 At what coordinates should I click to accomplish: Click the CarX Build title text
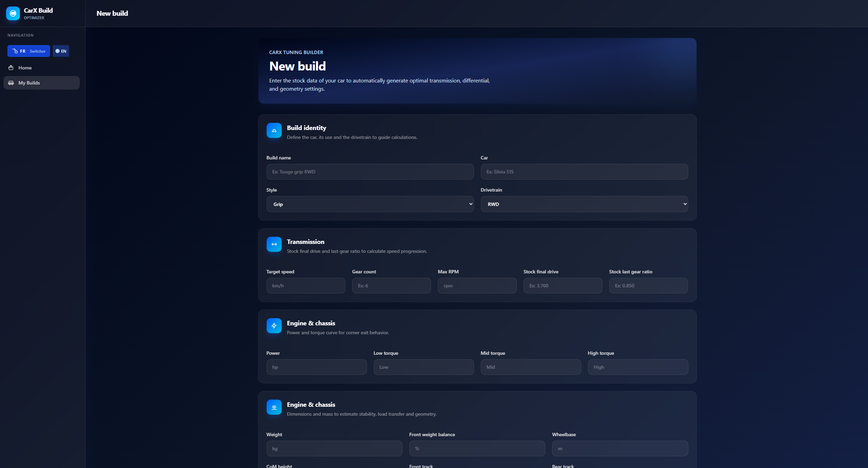click(x=38, y=10)
